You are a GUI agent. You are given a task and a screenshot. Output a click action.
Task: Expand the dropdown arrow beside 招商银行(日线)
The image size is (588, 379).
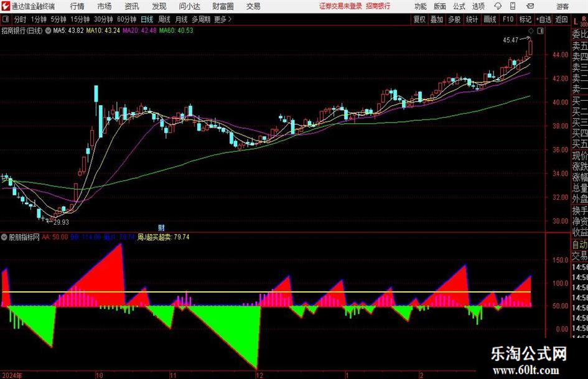48,30
